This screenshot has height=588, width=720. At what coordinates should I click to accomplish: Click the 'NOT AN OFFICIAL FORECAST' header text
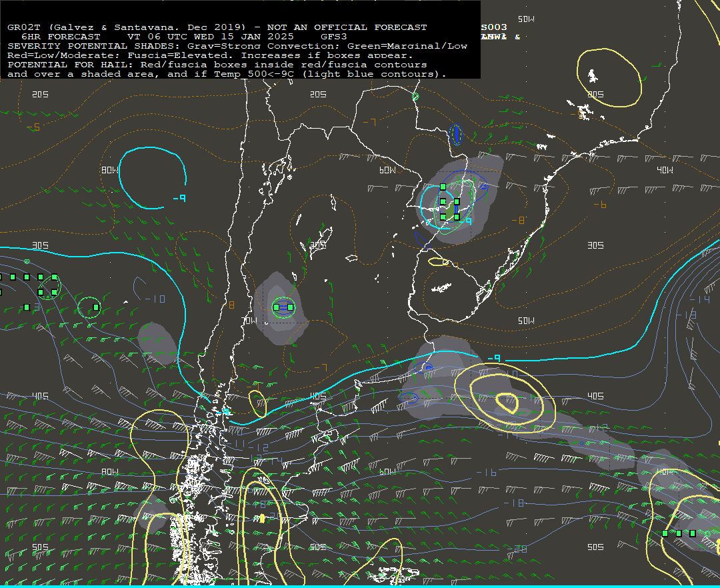347,27
